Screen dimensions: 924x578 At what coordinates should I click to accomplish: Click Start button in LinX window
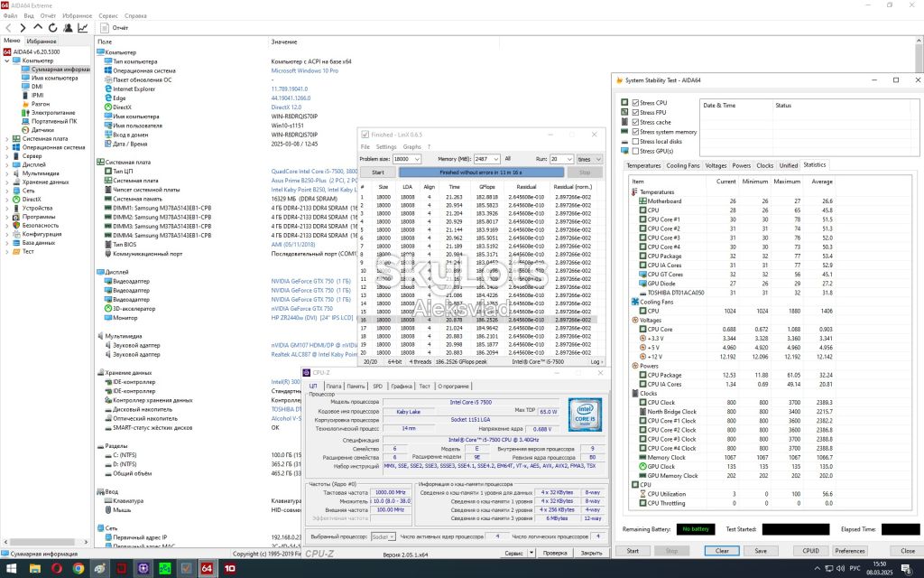(378, 172)
